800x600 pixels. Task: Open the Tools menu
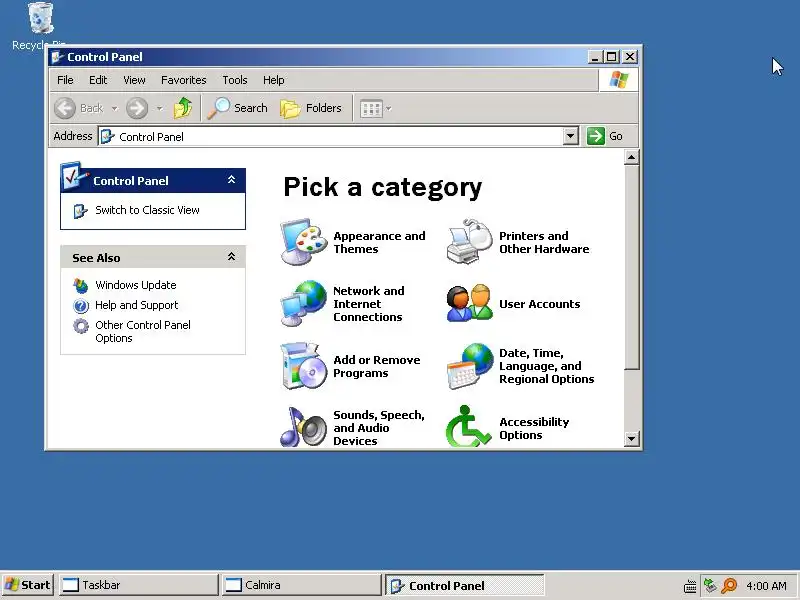[x=235, y=80]
